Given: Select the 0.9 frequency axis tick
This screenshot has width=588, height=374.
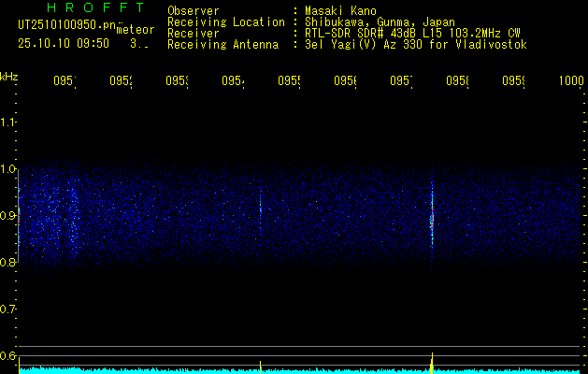Looking at the screenshot, I should coord(8,216).
